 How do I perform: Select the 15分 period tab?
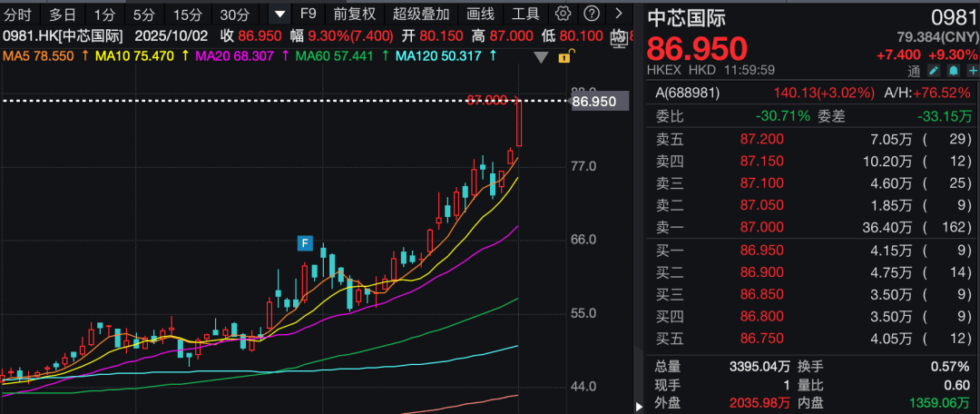click(x=188, y=14)
